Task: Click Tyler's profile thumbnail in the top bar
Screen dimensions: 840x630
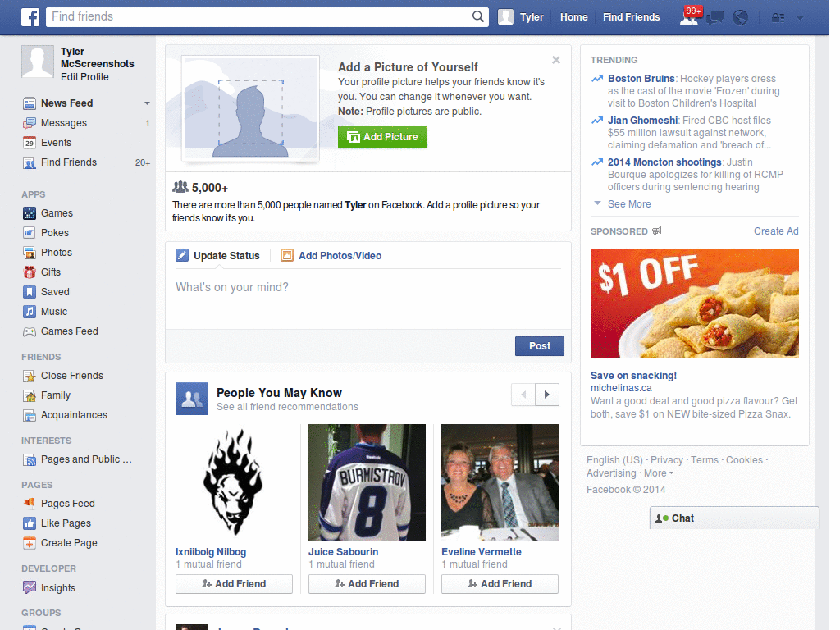Action: pyautogui.click(x=505, y=17)
